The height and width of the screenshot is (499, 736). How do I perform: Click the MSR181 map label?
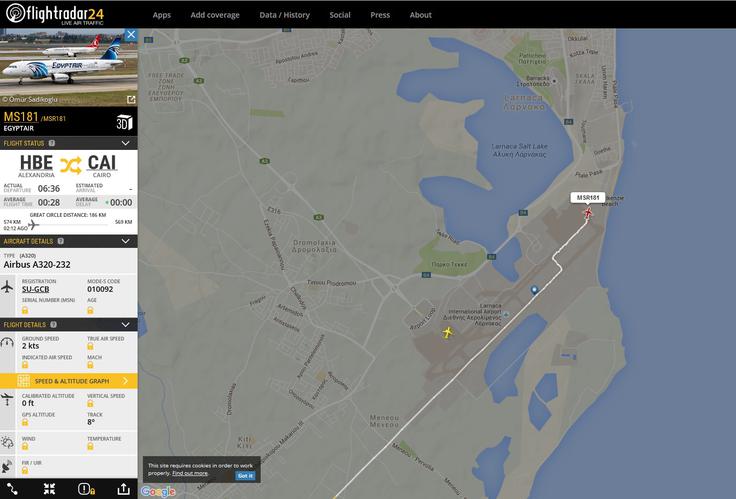588,198
